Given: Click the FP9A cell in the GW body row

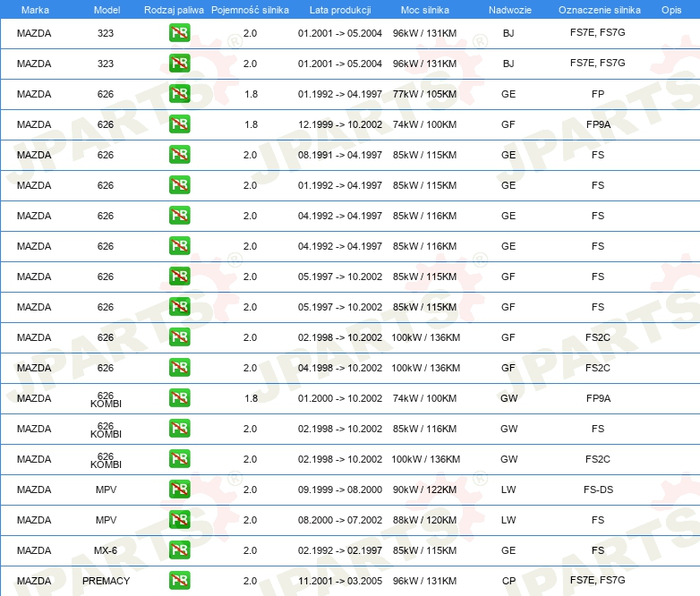Looking at the screenshot, I should (598, 398).
